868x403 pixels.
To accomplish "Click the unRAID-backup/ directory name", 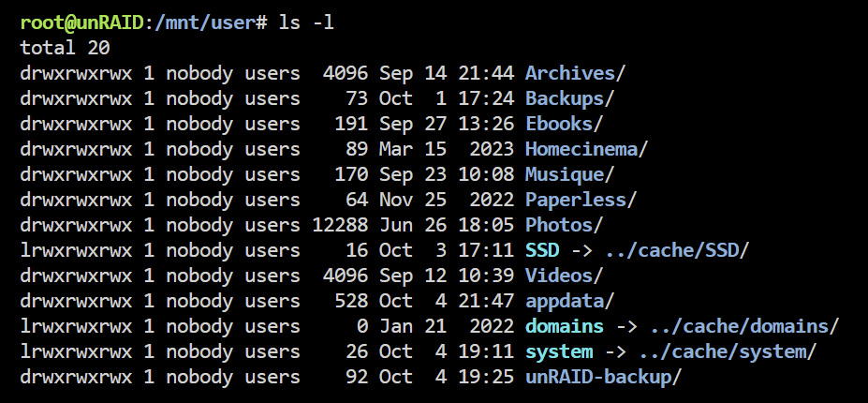I will (603, 378).
